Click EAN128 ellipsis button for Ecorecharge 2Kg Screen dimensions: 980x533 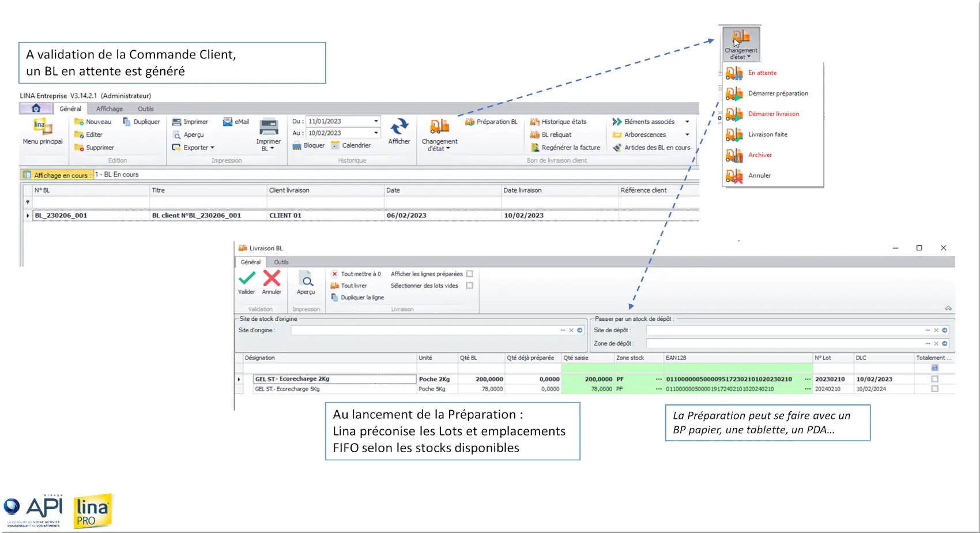pyautogui.click(x=808, y=379)
